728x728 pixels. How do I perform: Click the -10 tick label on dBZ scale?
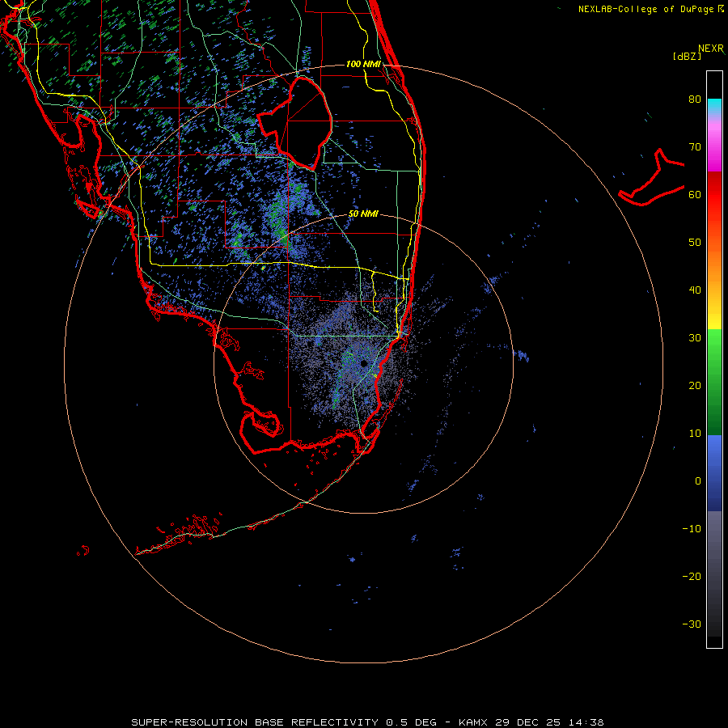(x=692, y=529)
